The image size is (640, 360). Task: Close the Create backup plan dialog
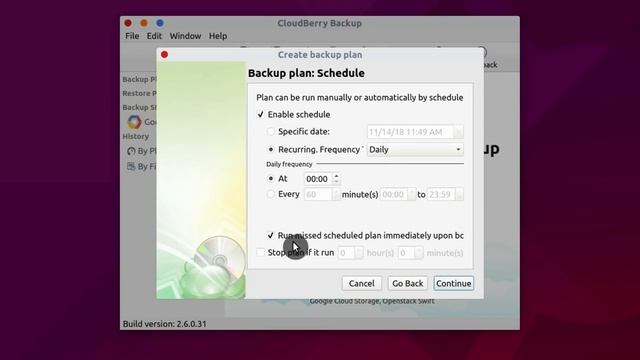coord(164,55)
